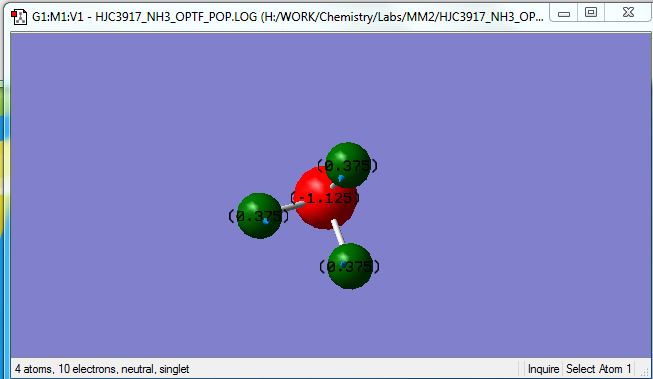Maximize the HJC3917_NH3_OPTF_POP.LOG window

[x=591, y=12]
